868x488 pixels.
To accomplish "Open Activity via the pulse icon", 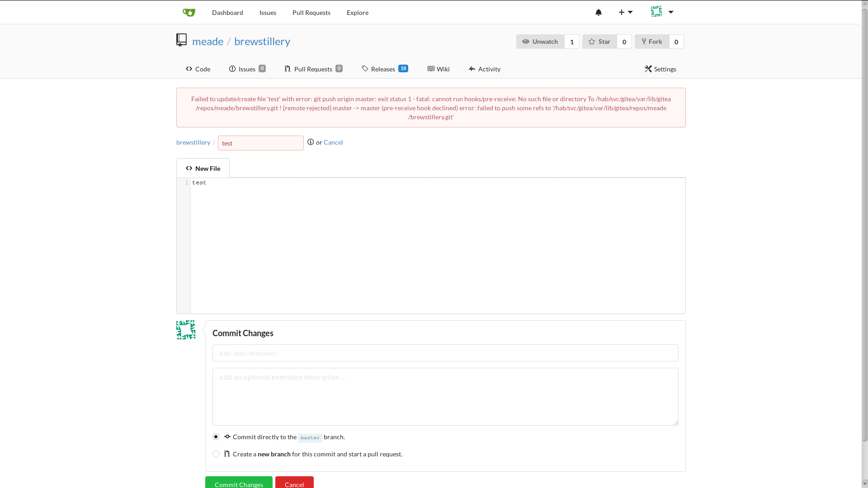I will 472,69.
